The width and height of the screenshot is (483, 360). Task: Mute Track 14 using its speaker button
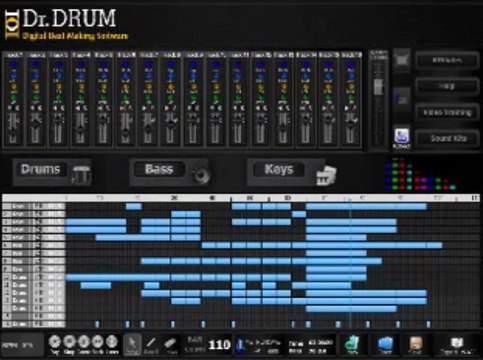303,108
